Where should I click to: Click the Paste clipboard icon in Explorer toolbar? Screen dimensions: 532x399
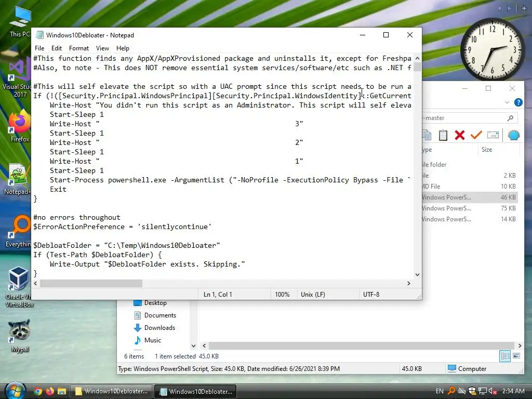click(x=443, y=135)
